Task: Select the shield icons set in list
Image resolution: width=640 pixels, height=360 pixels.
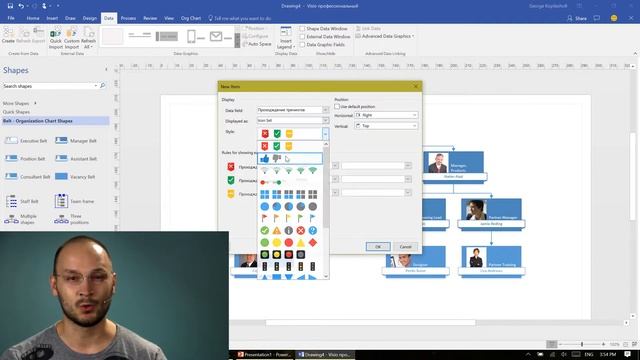Action: (x=290, y=146)
